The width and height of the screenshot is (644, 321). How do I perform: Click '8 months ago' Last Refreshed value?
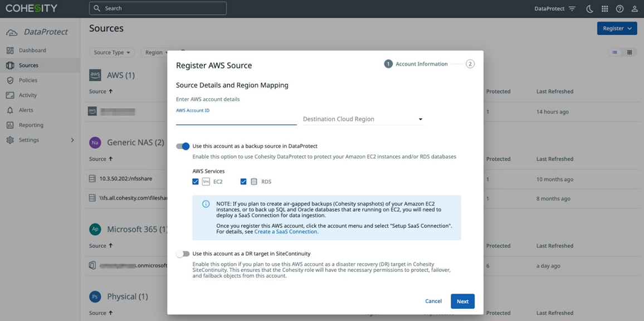[x=553, y=199]
